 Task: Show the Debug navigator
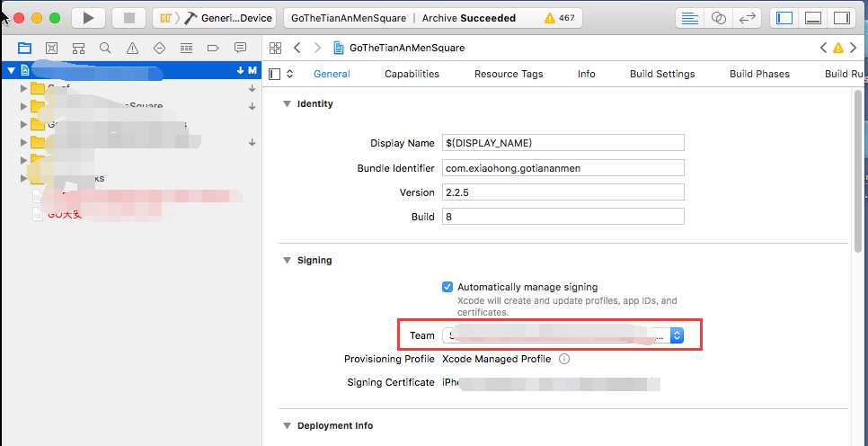tap(186, 49)
